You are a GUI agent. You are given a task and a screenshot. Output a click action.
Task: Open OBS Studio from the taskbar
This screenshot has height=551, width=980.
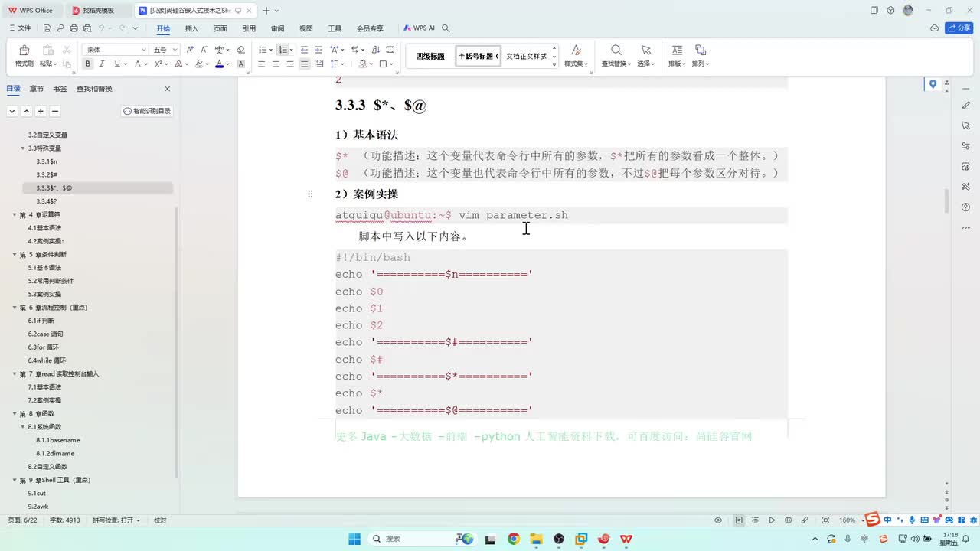[x=559, y=539]
